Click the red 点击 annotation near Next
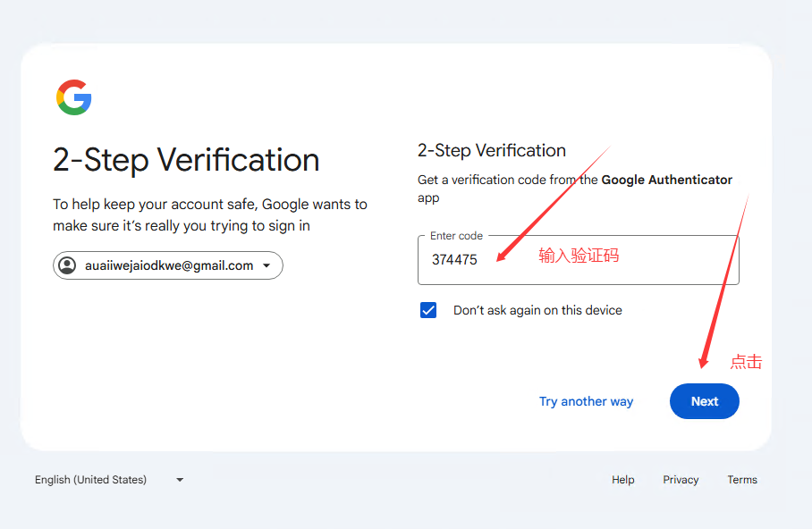This screenshot has height=529, width=812. [746, 362]
